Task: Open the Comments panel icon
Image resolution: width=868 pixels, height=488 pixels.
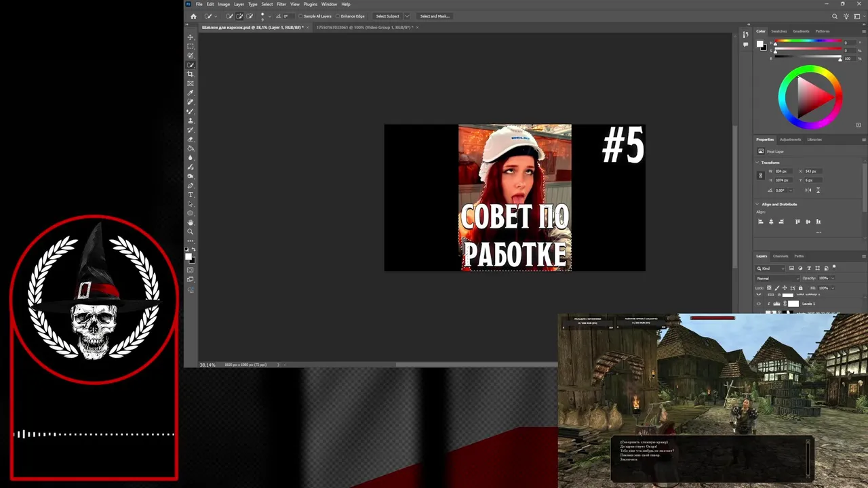Action: click(746, 44)
